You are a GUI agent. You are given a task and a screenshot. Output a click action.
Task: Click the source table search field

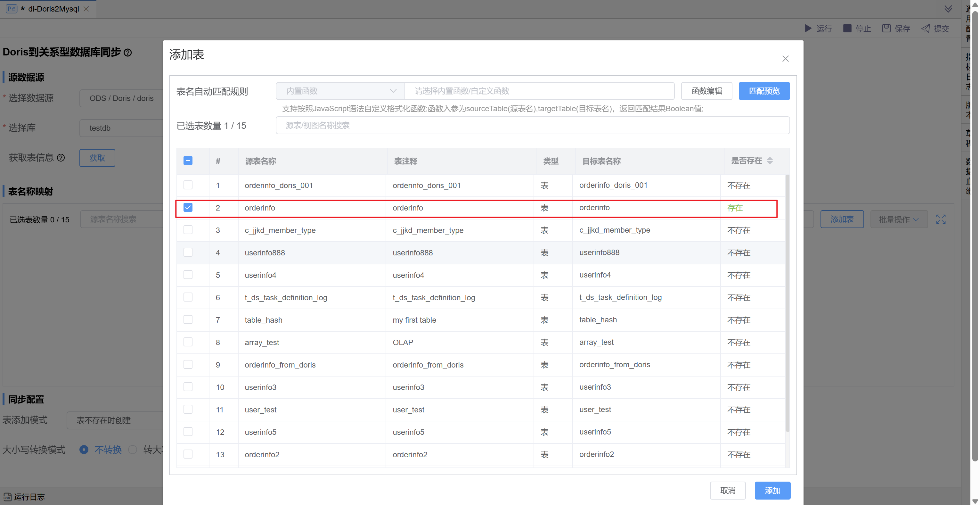pyautogui.click(x=532, y=126)
